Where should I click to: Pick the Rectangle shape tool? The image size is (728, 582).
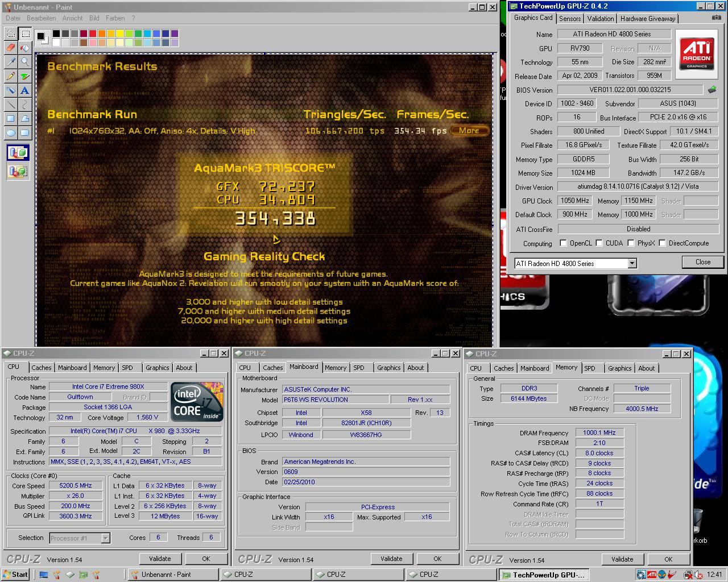click(10, 119)
